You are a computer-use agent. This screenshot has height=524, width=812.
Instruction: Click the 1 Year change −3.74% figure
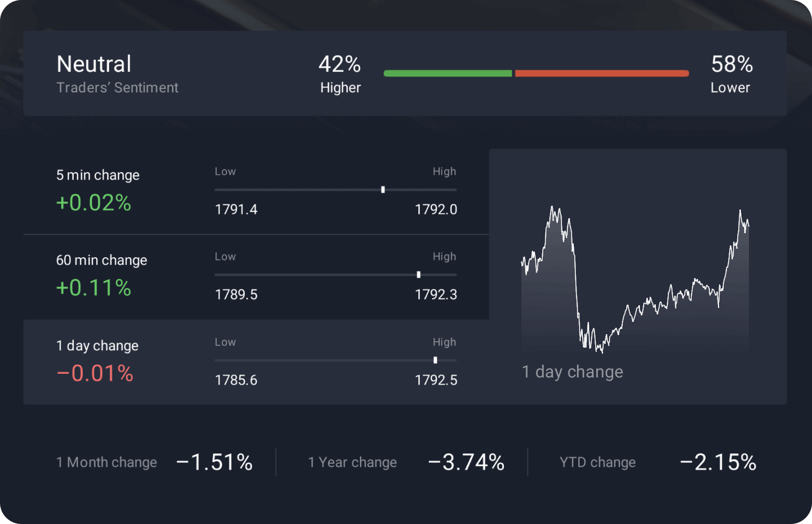pyautogui.click(x=466, y=463)
